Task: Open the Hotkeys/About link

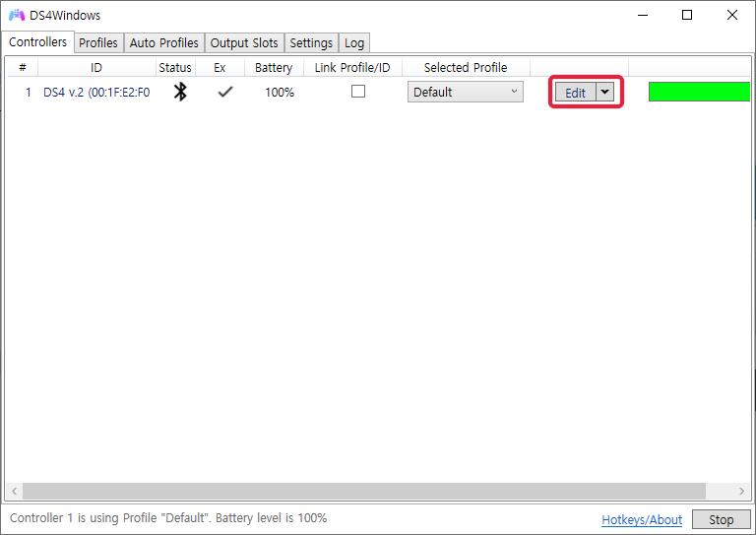Action: click(642, 519)
